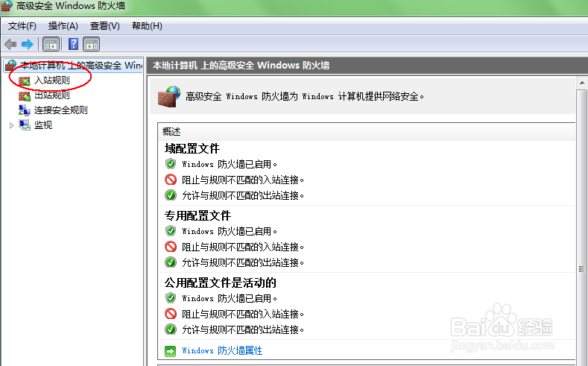Click the 监视 monitor icon

pos(25,125)
